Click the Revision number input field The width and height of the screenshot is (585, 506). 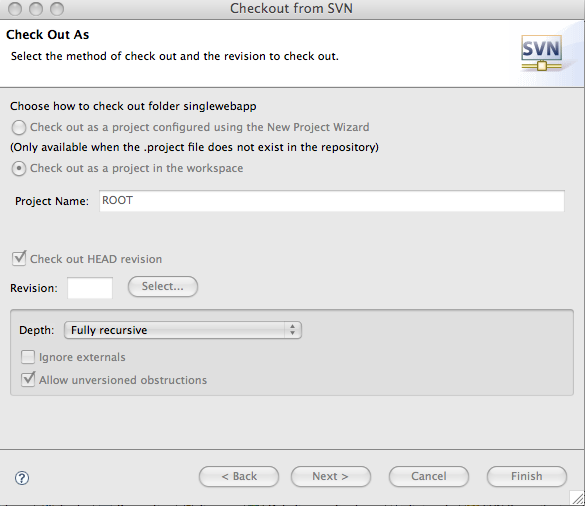[90, 288]
